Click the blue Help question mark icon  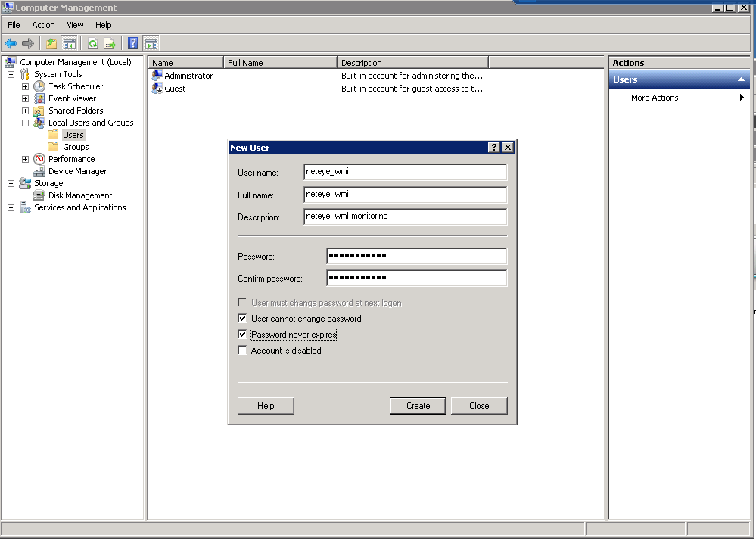point(132,43)
